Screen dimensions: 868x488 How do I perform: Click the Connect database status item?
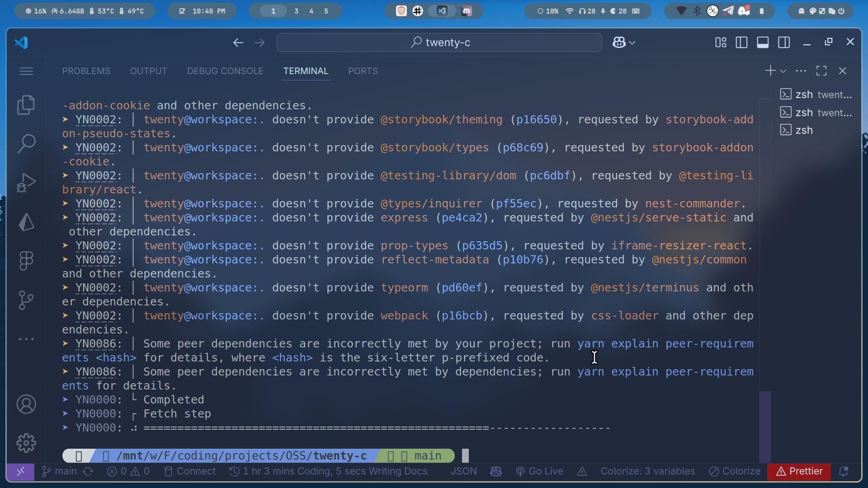tap(190, 471)
